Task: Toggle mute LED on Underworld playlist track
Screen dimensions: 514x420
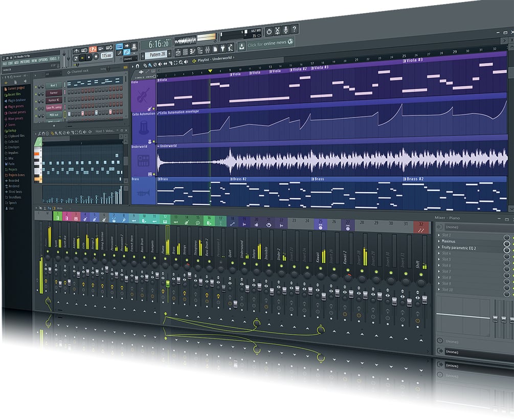Action: (154, 174)
